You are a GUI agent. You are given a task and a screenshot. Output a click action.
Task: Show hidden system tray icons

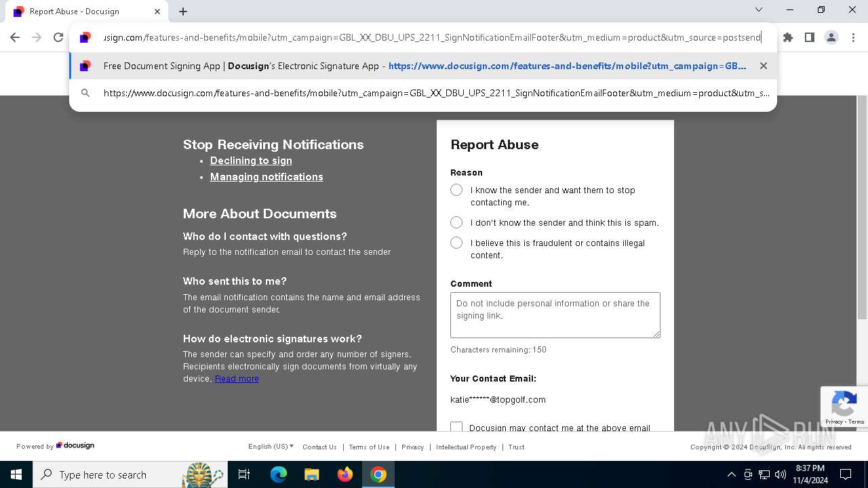[x=731, y=474]
